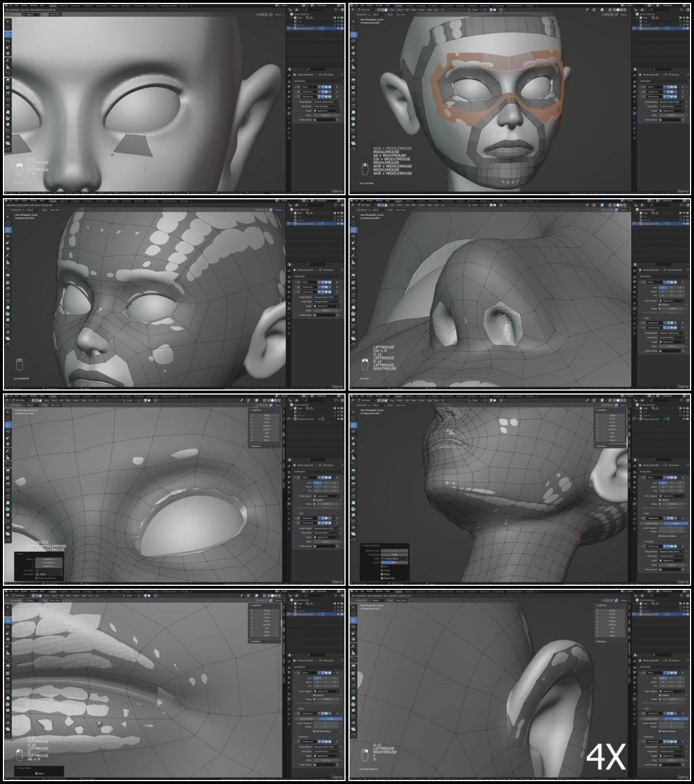
Task: Select the Measure tool in the top-left frame toolbar
Action: tap(8, 67)
